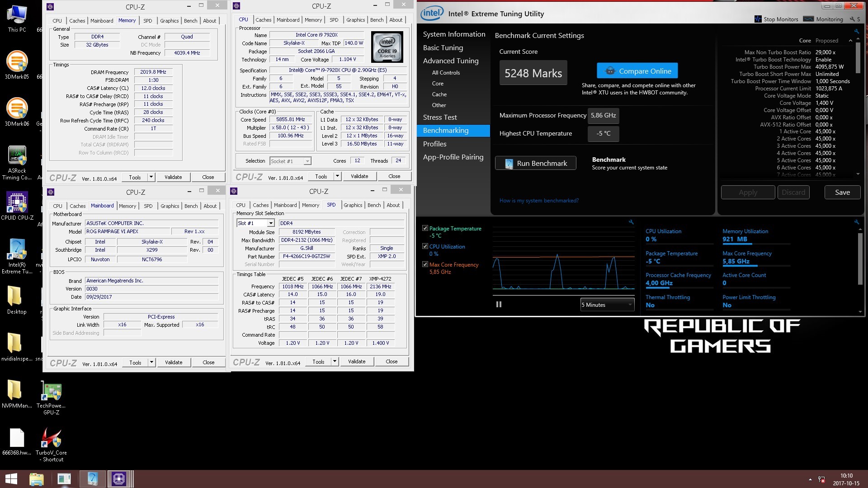Click Close in the SPD CPU-Z window
Screen dimensions: 868x488
(x=392, y=361)
